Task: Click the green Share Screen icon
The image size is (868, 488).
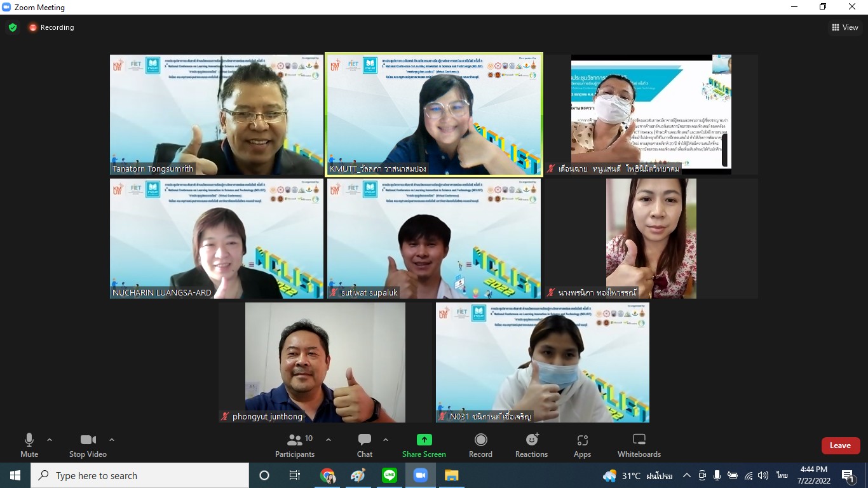Action: click(424, 440)
